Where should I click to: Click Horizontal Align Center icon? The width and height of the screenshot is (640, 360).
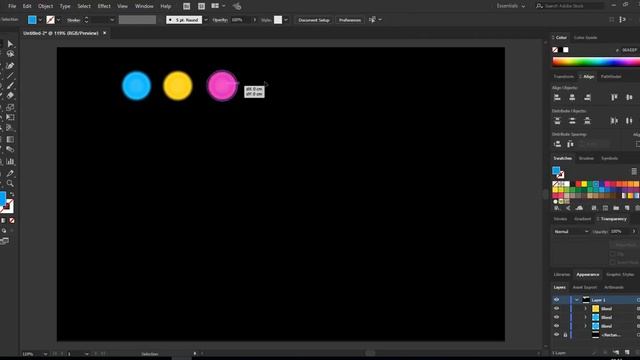click(x=572, y=97)
